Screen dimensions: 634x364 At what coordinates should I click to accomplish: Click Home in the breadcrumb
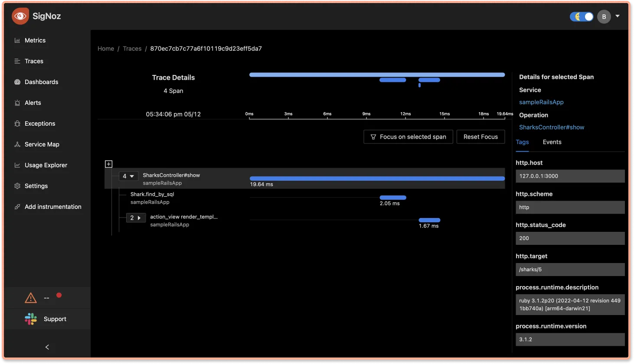[106, 49]
